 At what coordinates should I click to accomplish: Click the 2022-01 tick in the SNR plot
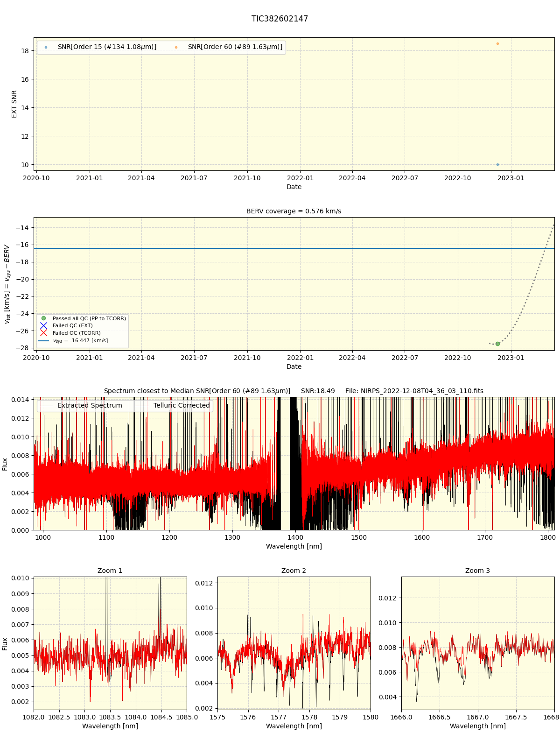click(x=300, y=177)
